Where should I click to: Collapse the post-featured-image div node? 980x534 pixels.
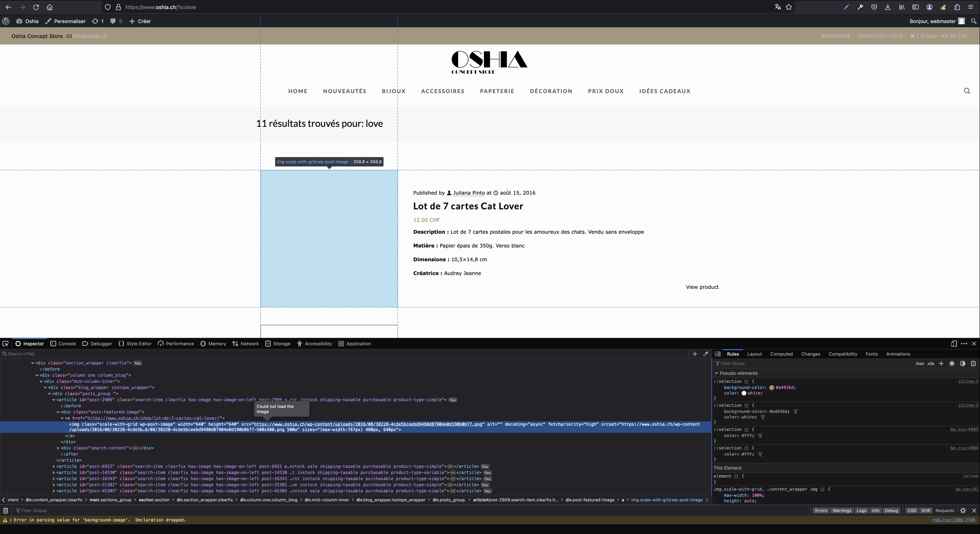(58, 412)
